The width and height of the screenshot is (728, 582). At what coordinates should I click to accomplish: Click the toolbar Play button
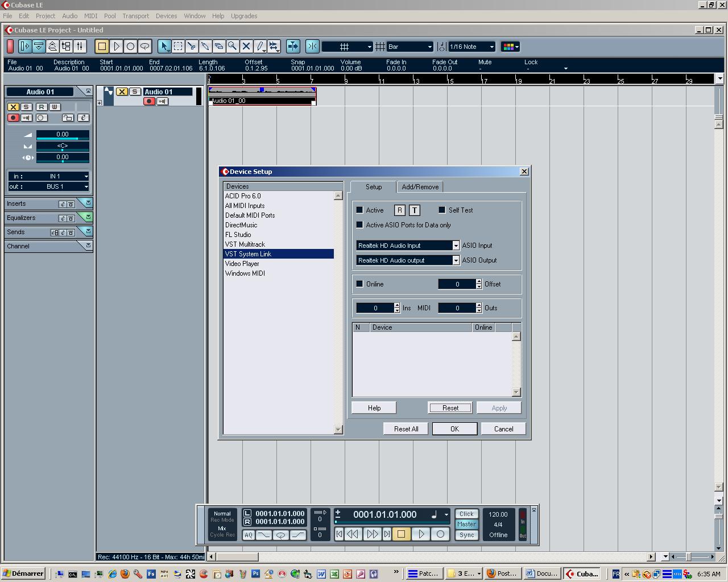[116, 47]
